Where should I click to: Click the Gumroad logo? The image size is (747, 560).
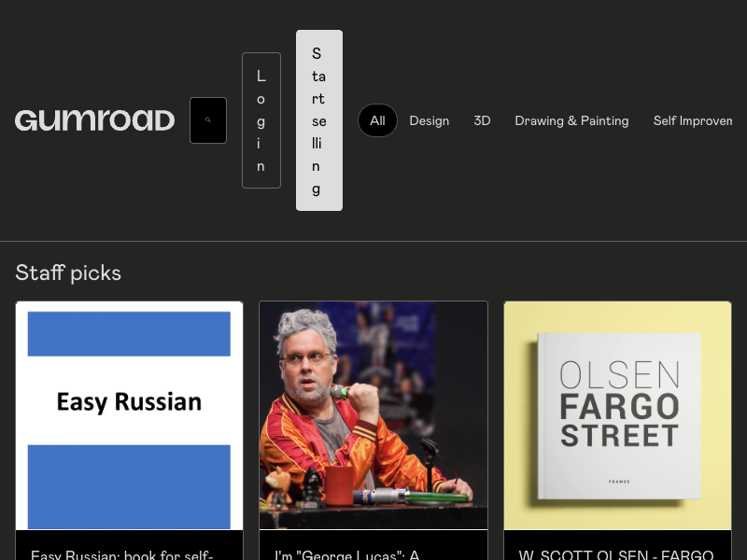click(95, 120)
